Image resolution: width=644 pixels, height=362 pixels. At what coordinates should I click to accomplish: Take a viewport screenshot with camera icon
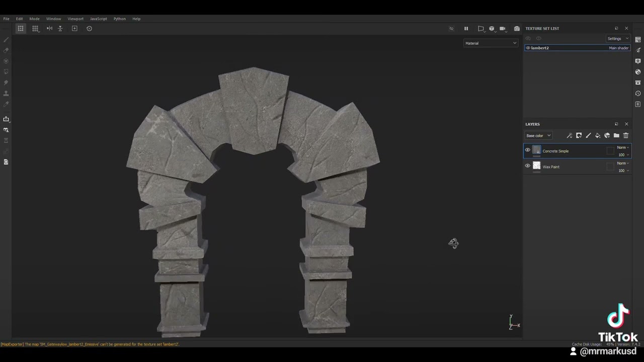click(x=517, y=29)
